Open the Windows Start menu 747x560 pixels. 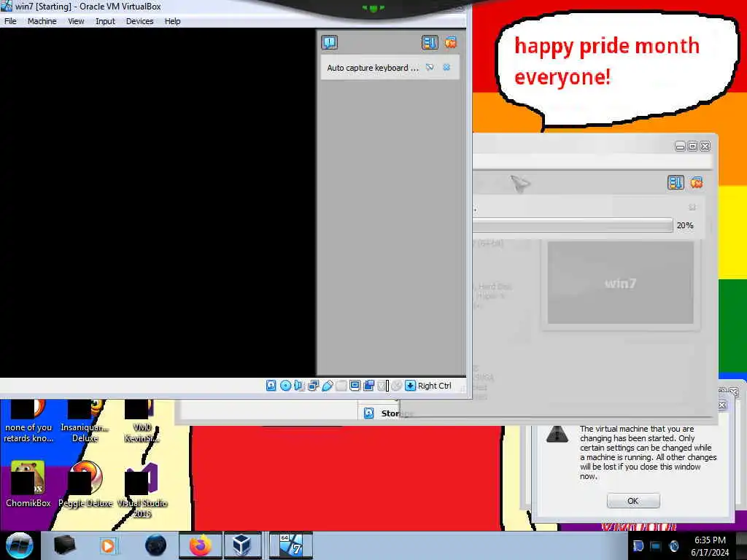(x=19, y=545)
